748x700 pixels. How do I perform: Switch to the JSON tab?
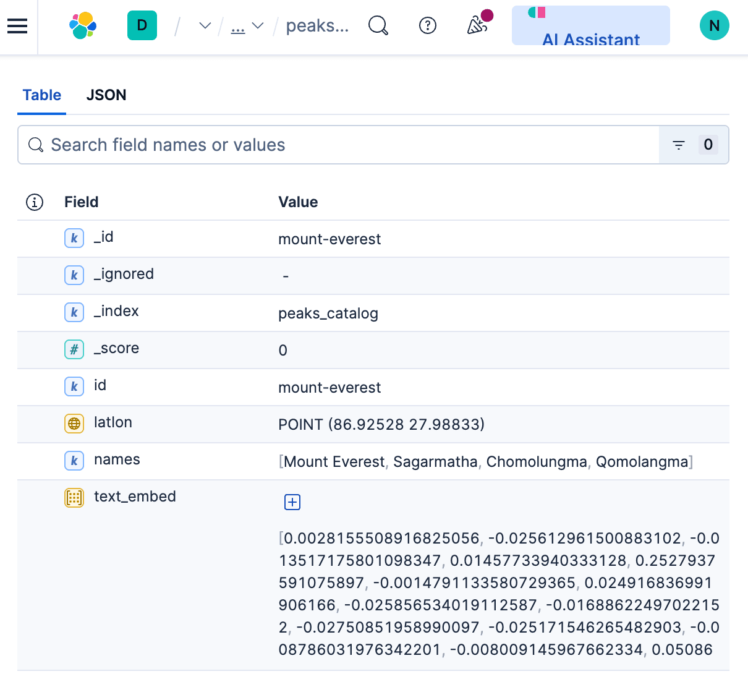tap(106, 95)
